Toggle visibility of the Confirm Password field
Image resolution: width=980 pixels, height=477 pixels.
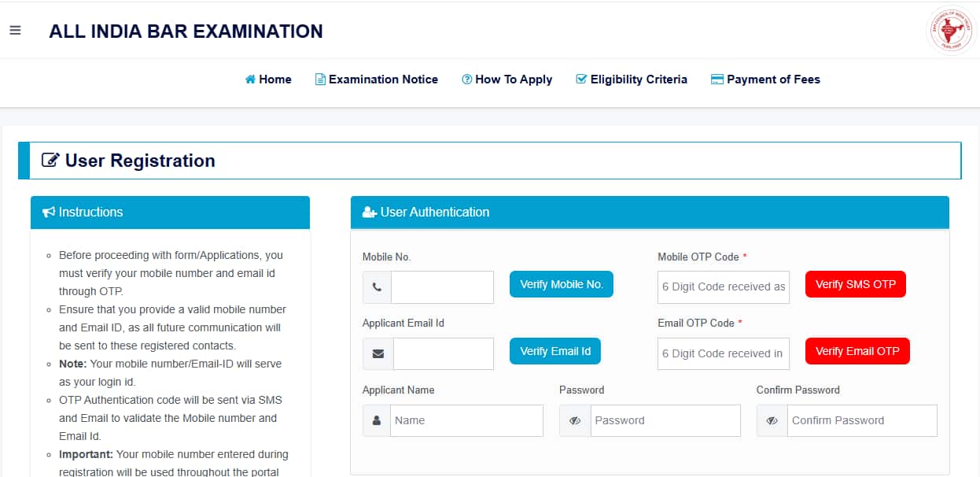[772, 420]
